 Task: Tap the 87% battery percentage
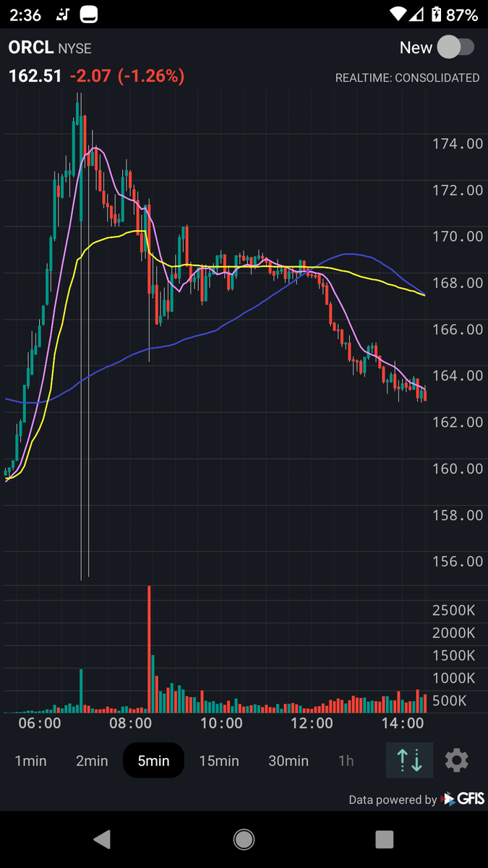coord(463,14)
